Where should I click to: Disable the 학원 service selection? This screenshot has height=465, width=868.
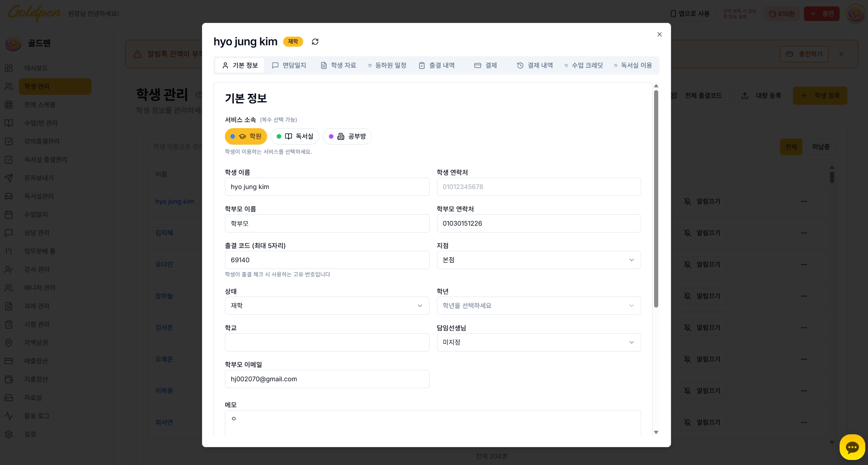246,136
